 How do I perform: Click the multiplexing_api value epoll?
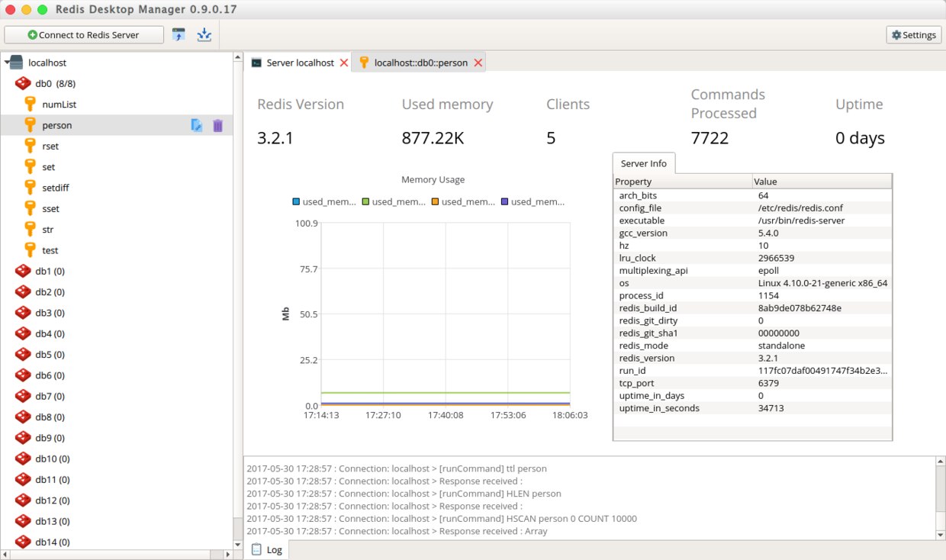pos(768,270)
